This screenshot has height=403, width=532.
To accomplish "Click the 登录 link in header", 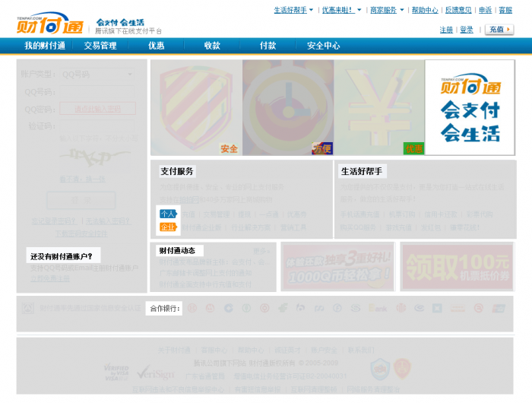I will pyautogui.click(x=467, y=30).
